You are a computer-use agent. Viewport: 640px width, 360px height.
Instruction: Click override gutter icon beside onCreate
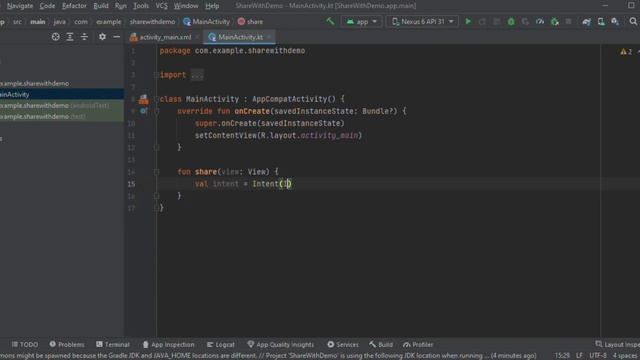pyautogui.click(x=143, y=111)
